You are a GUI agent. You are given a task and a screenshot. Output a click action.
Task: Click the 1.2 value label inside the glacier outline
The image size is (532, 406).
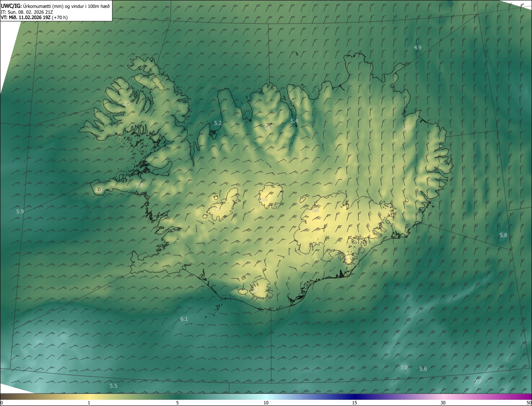tap(217, 209)
